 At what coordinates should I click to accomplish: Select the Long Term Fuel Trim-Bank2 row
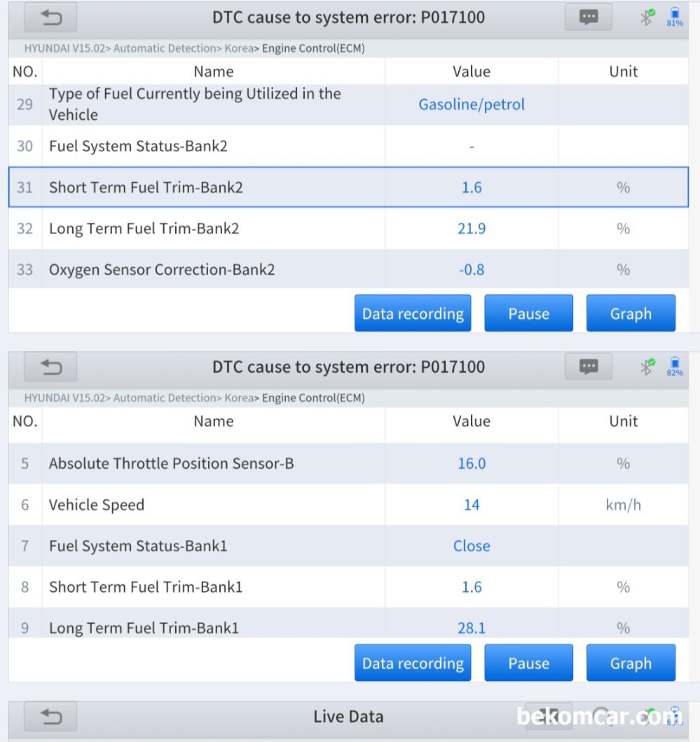tap(348, 228)
